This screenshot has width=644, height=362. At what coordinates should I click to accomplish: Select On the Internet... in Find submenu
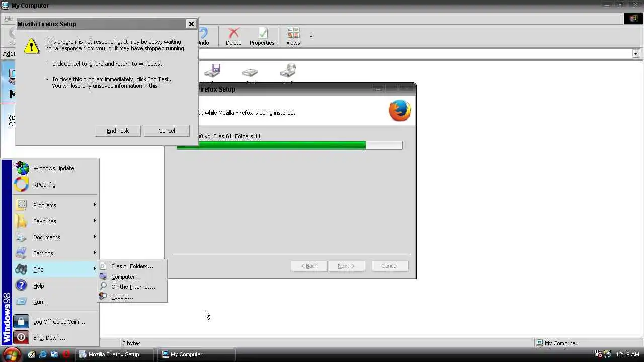click(132, 287)
